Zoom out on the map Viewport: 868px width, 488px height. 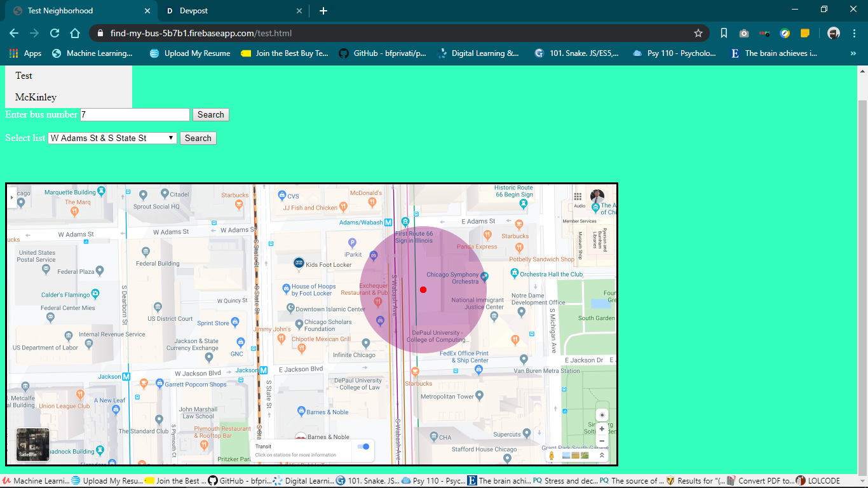coord(602,441)
